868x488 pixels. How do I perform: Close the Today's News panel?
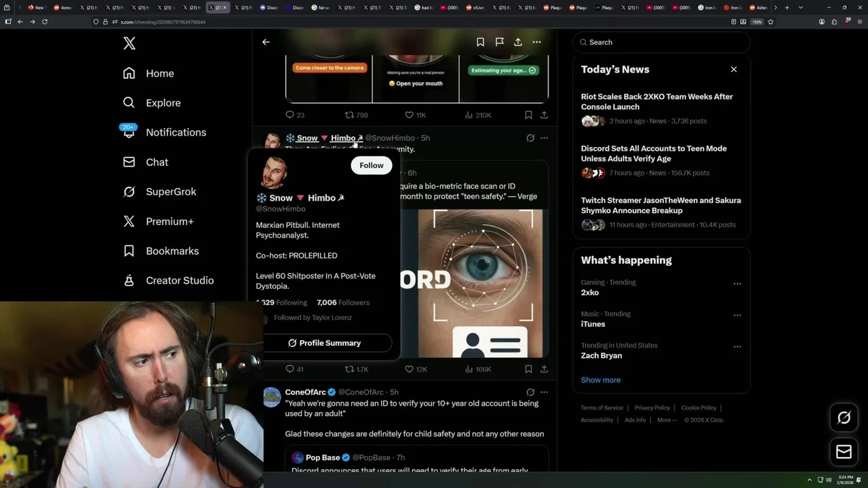(734, 69)
